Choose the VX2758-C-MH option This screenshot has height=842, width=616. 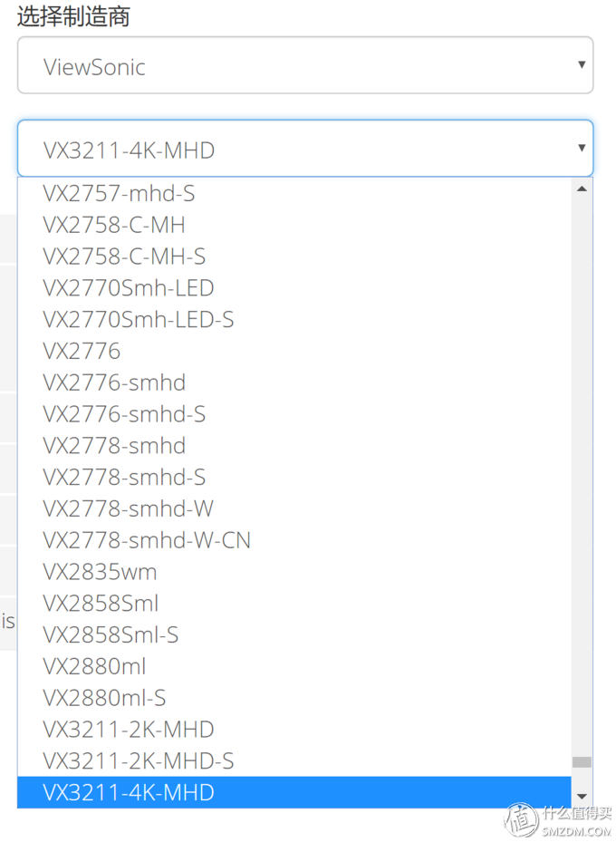[114, 225]
